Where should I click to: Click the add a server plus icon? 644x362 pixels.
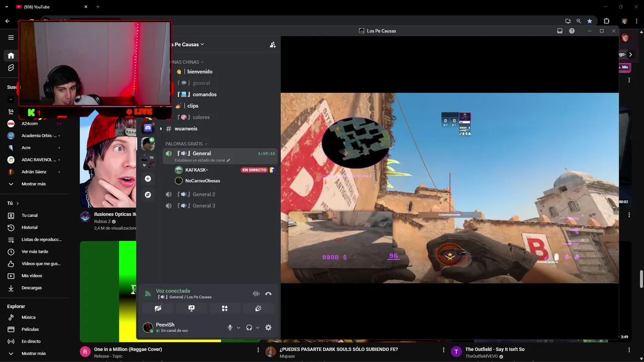point(148,178)
